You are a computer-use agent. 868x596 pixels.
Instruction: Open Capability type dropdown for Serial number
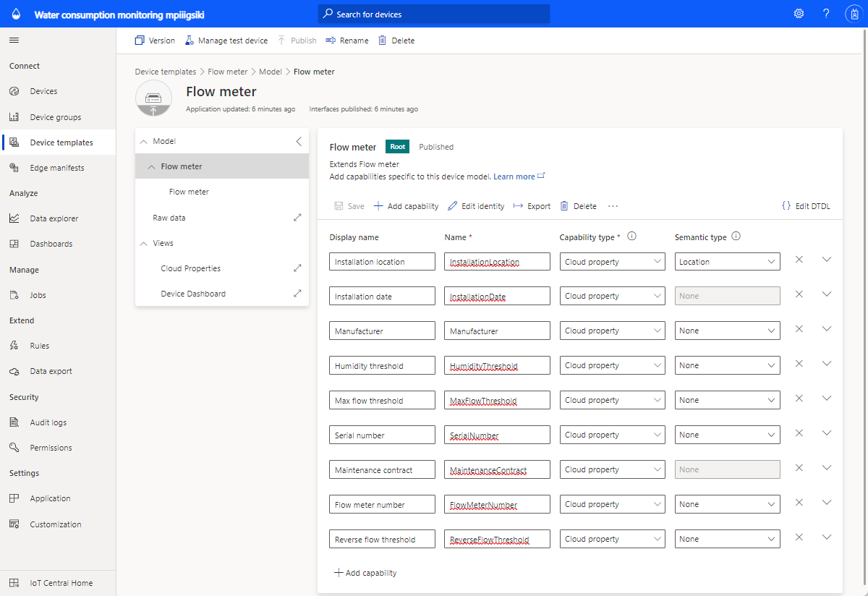612,435
